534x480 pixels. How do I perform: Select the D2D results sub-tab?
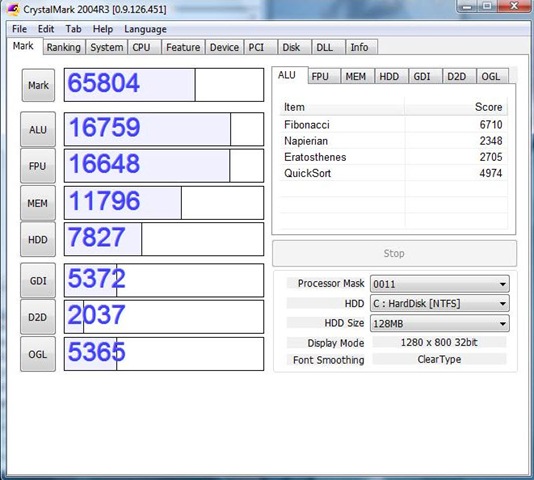[x=459, y=76]
